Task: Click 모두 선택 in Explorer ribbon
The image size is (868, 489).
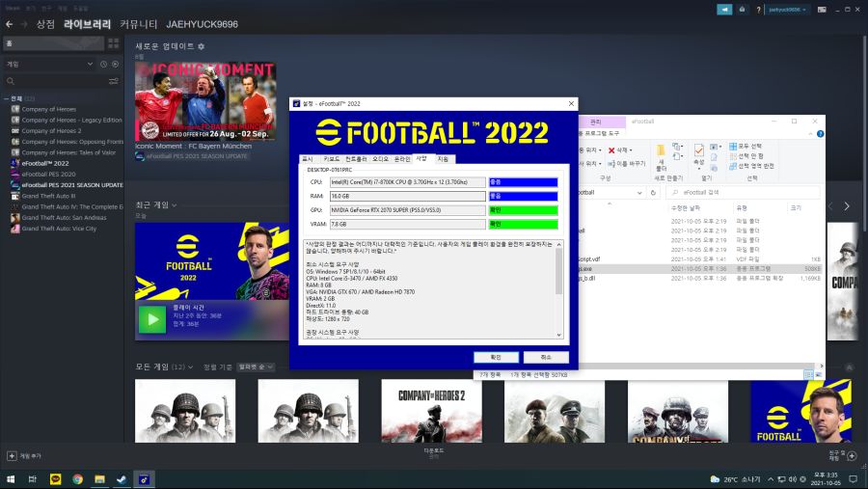Action: tap(746, 147)
